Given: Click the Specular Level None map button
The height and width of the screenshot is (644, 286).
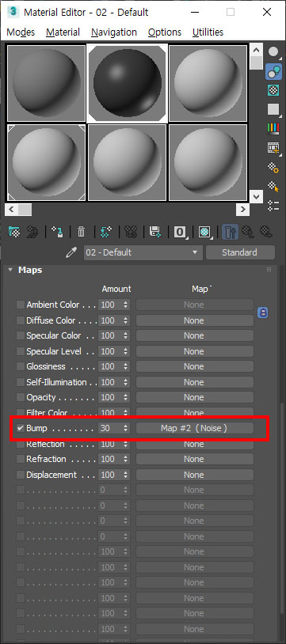Looking at the screenshot, I should [194, 351].
